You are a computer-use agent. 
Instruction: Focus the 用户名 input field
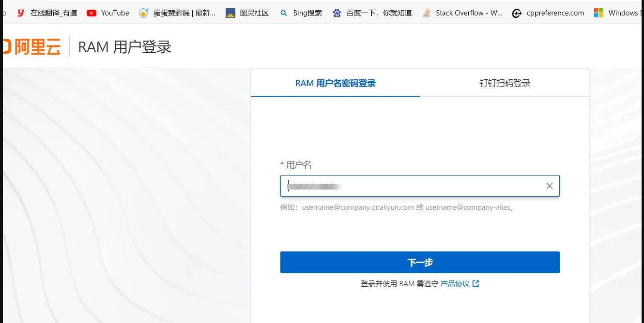coord(420,186)
